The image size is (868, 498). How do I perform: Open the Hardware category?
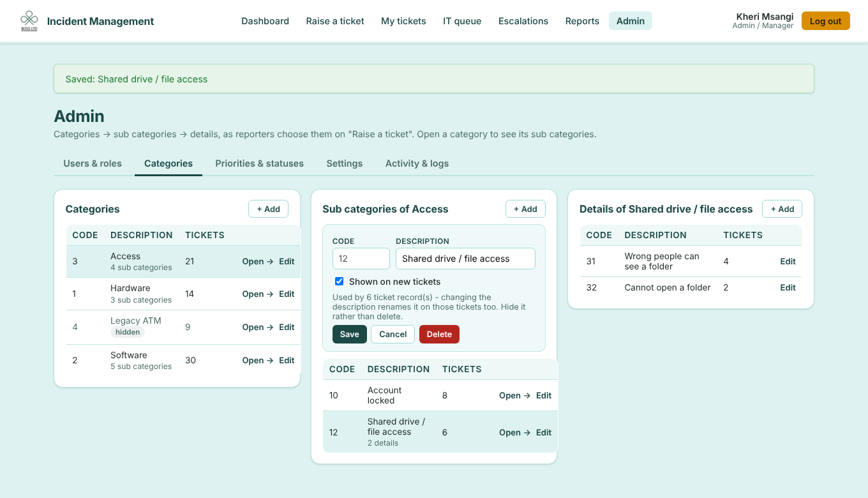[257, 294]
